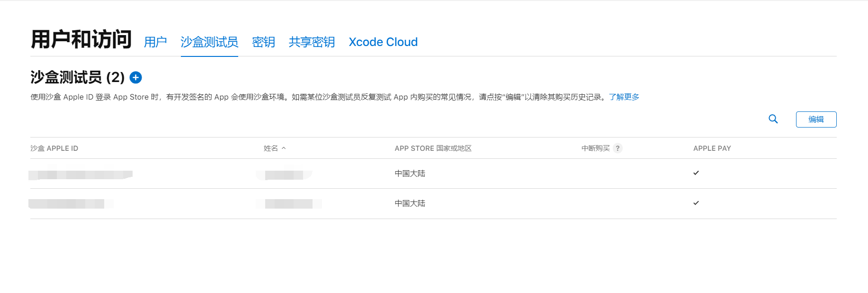Viewport: 868px width, 293px height.
Task: Go to the 共享密钥 tab
Action: click(312, 42)
